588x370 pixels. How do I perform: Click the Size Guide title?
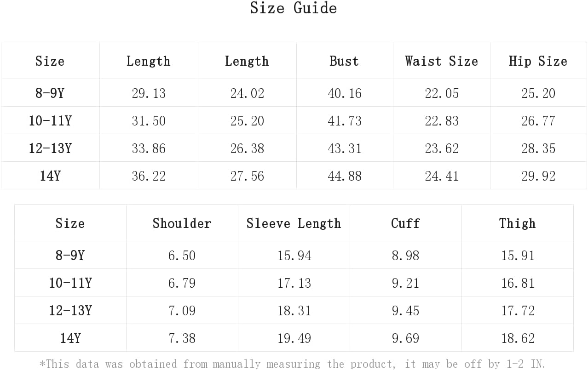(x=294, y=8)
